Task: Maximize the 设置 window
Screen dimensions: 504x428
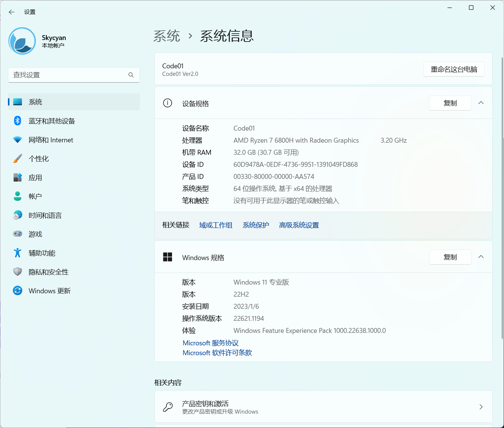Action: click(x=471, y=8)
